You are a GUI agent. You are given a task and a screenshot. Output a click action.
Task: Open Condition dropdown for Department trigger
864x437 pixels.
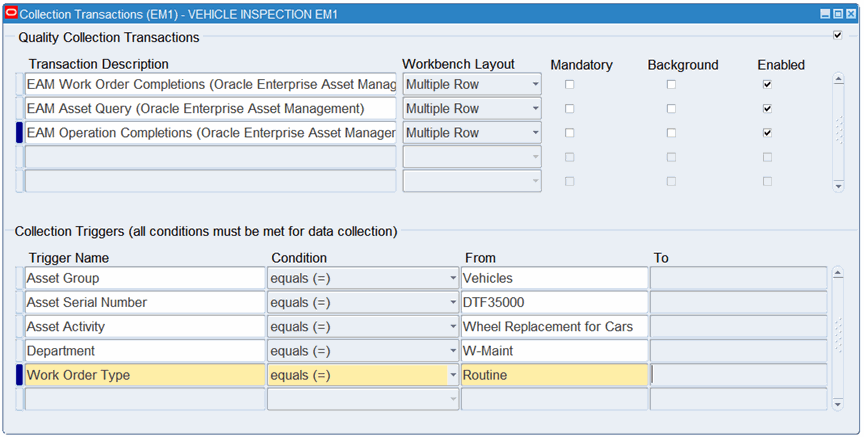point(453,351)
